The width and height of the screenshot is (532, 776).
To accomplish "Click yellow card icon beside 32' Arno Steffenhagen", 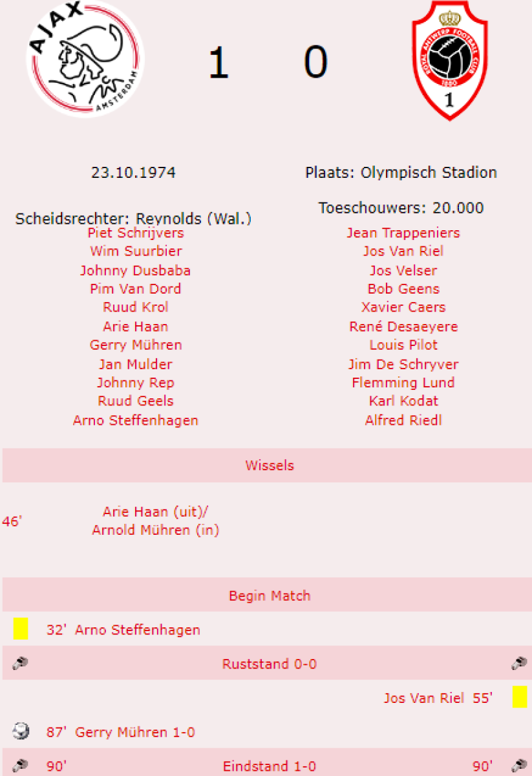I will point(21,629).
